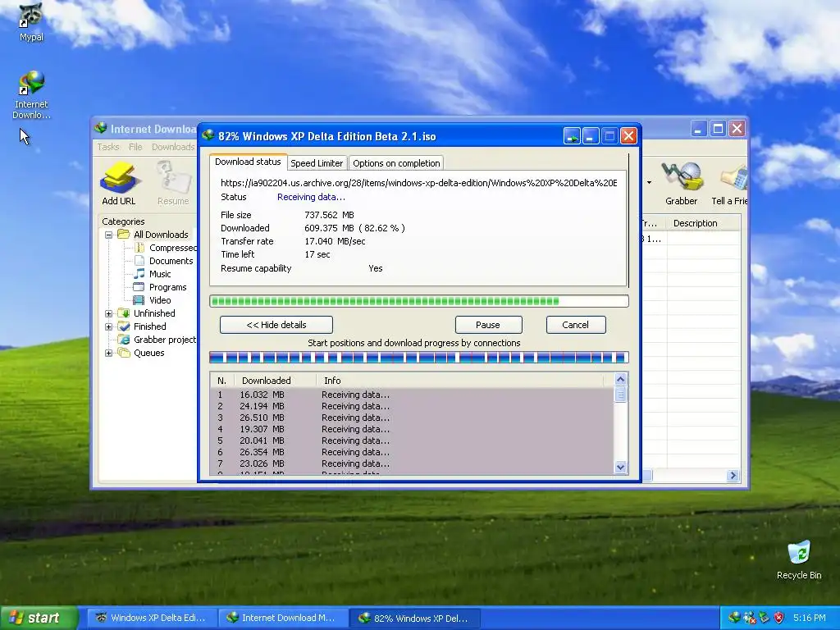This screenshot has height=630, width=840.
Task: Open the File menu in IDM
Action: 135,147
